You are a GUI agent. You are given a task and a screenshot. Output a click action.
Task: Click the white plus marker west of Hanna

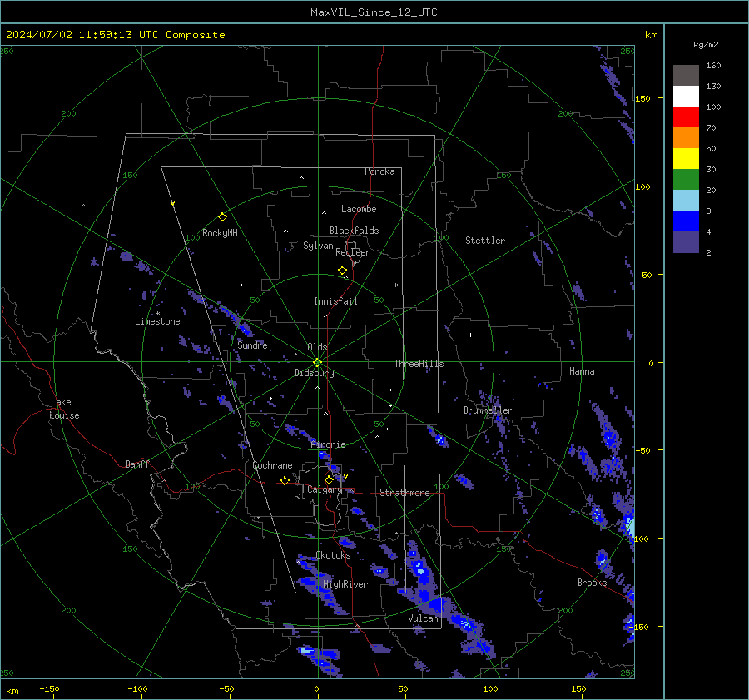click(x=470, y=335)
